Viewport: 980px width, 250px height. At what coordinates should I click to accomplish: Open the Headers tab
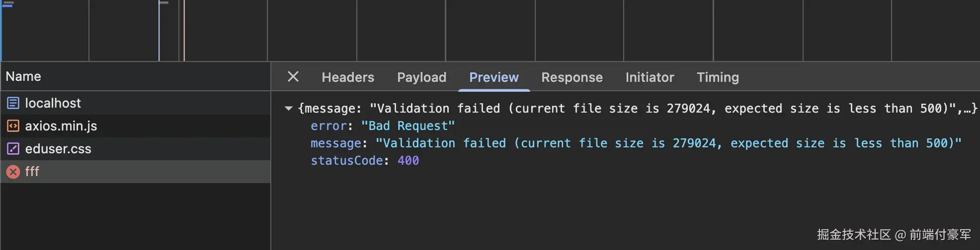tap(348, 77)
